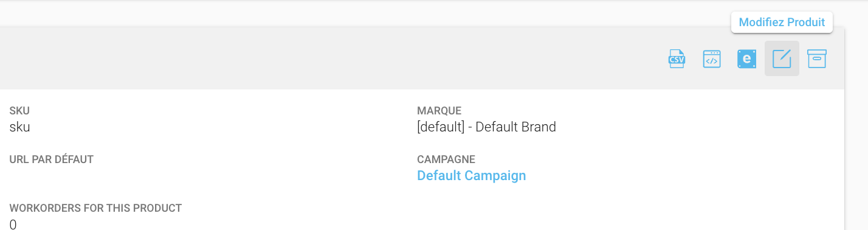This screenshot has width=868, height=230.
Task: Click the CAMPAGNE field label
Action: pos(446,159)
